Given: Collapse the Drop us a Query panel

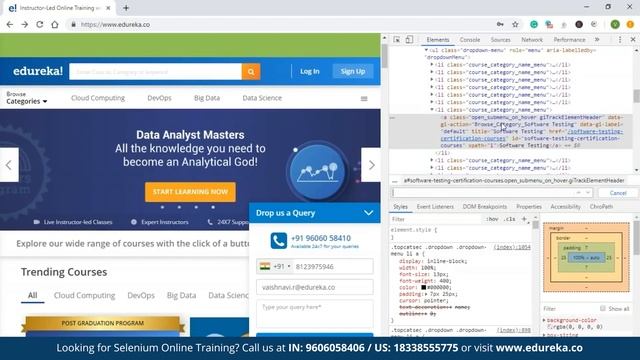Looking at the screenshot, I should tap(368, 213).
